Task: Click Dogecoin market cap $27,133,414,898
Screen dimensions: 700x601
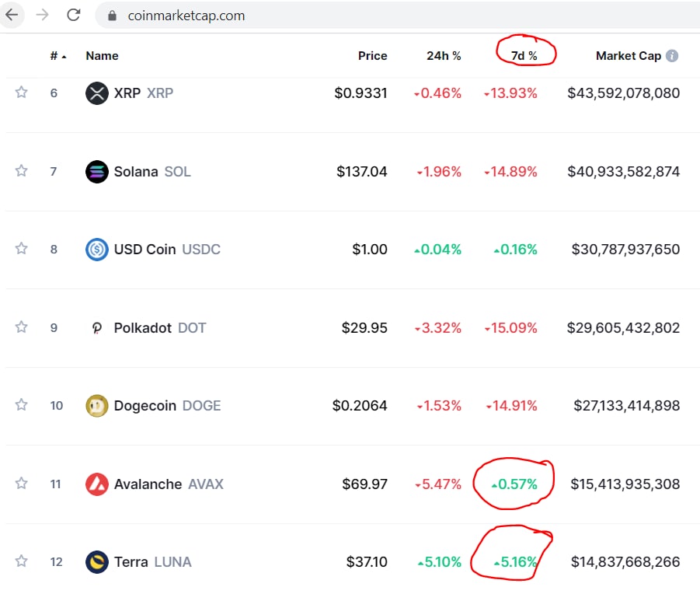Action: pyautogui.click(x=627, y=406)
